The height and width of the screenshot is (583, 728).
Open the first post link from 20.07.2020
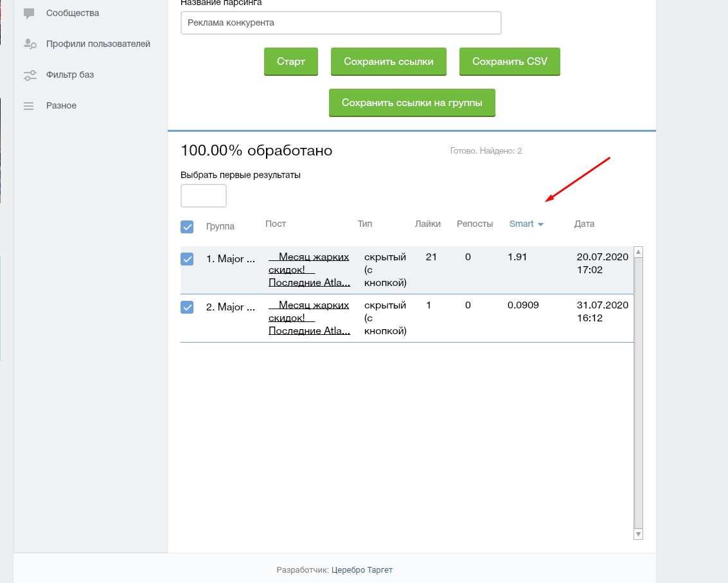point(309,269)
